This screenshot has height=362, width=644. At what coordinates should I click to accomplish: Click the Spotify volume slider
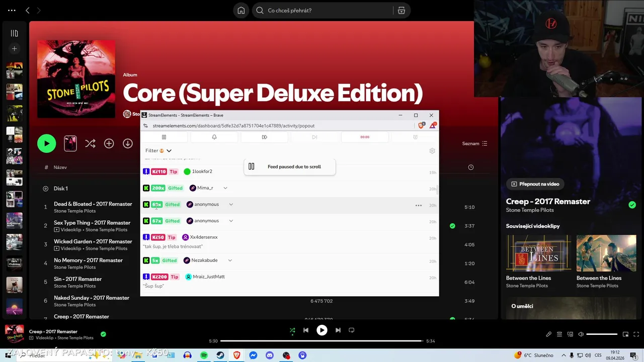pos(602,334)
